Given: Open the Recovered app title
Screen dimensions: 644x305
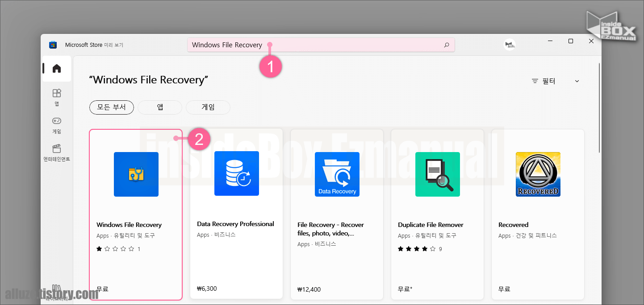Looking at the screenshot, I should pos(513,225).
